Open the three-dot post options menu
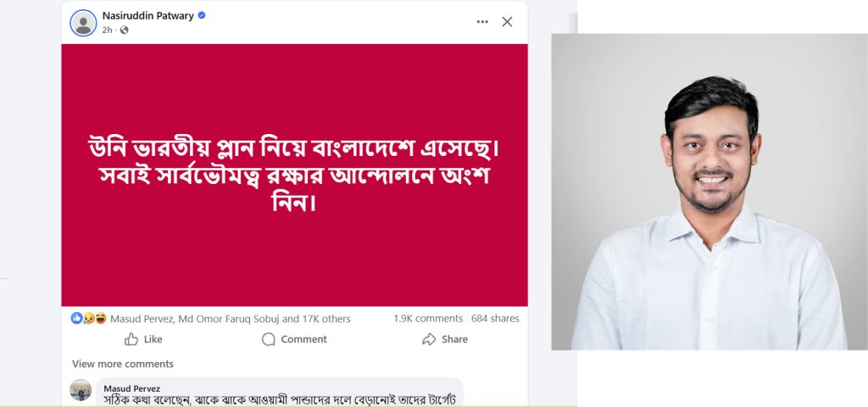The image size is (868, 407). [482, 21]
